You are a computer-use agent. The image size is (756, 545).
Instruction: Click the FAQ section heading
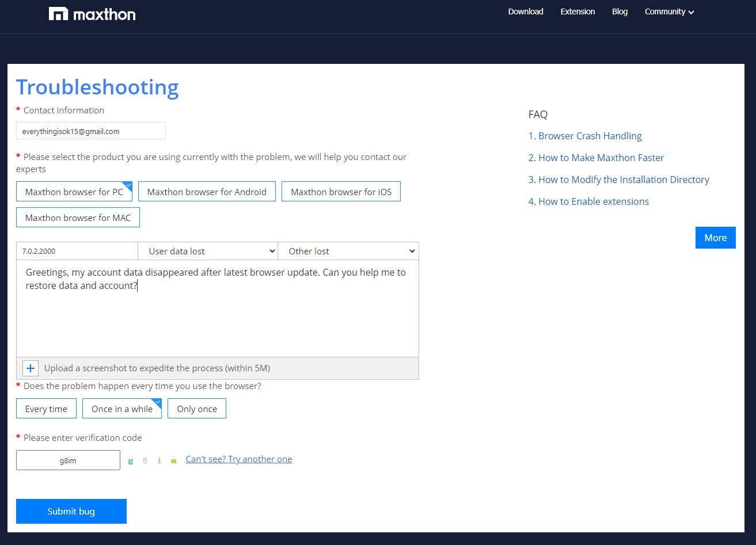[538, 114]
